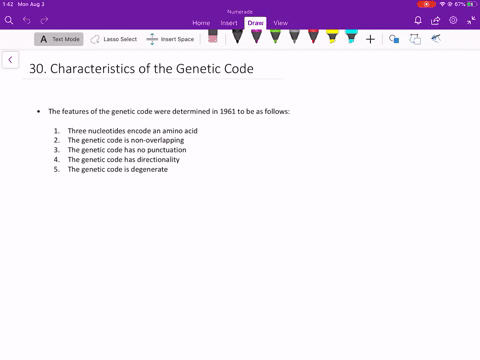
Task: Tap the Numerade notebook title
Action: click(240, 12)
